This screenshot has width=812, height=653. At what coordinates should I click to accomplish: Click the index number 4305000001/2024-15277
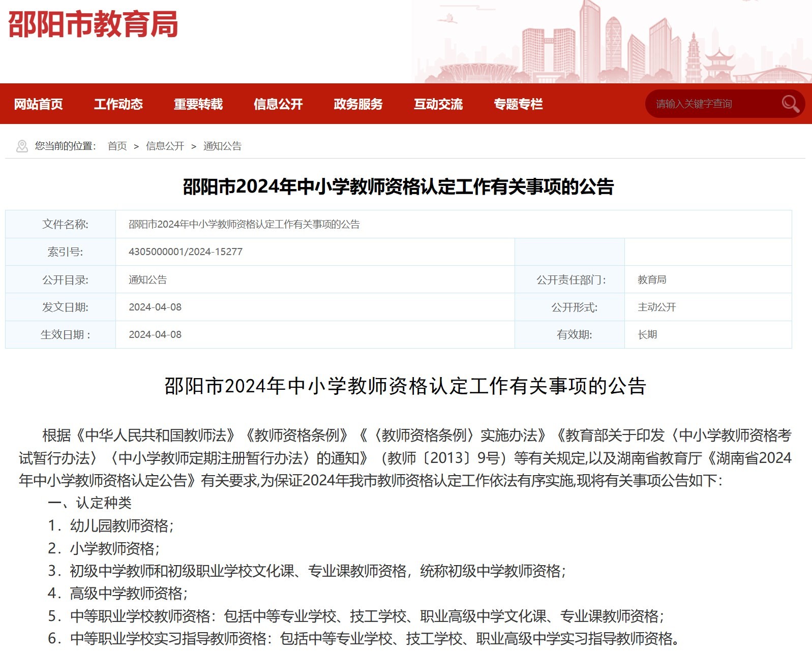(x=186, y=252)
